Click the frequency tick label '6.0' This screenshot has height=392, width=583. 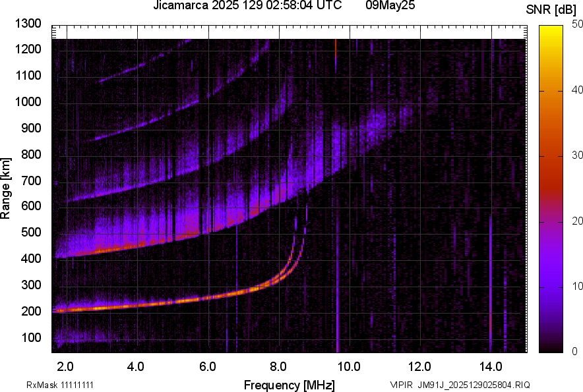(x=208, y=367)
